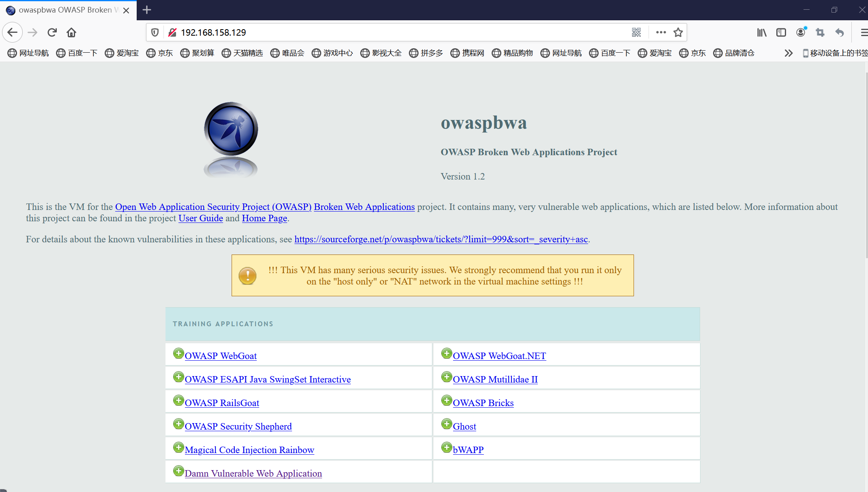
Task: Open the 拼多多 bookmark
Action: tap(426, 53)
